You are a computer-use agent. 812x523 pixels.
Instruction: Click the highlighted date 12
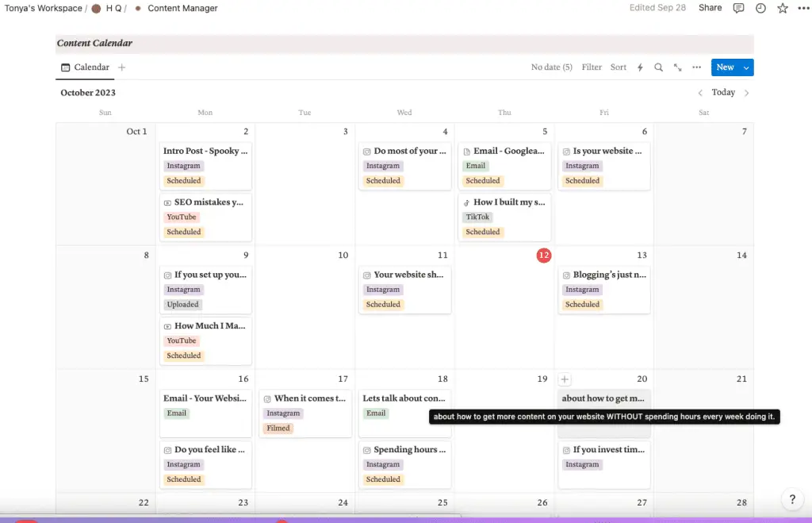point(544,255)
